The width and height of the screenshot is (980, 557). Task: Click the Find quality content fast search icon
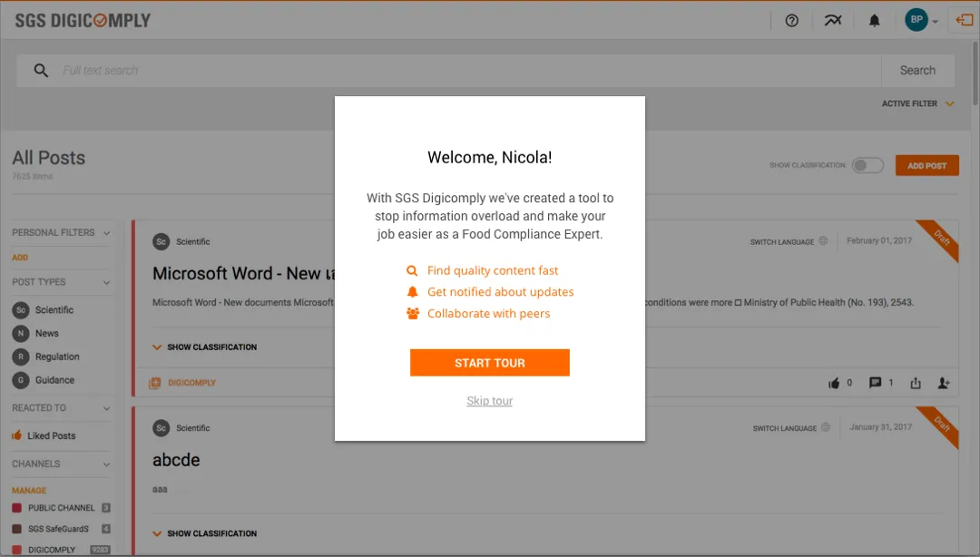tap(412, 270)
